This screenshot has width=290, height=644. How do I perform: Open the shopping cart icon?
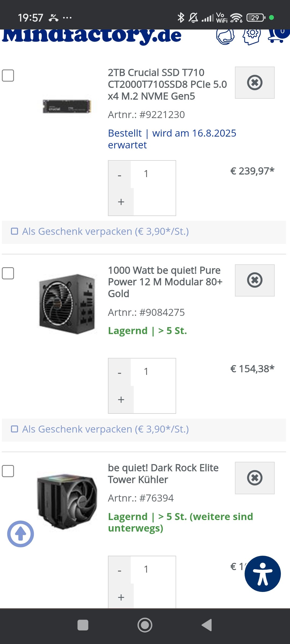(x=277, y=36)
